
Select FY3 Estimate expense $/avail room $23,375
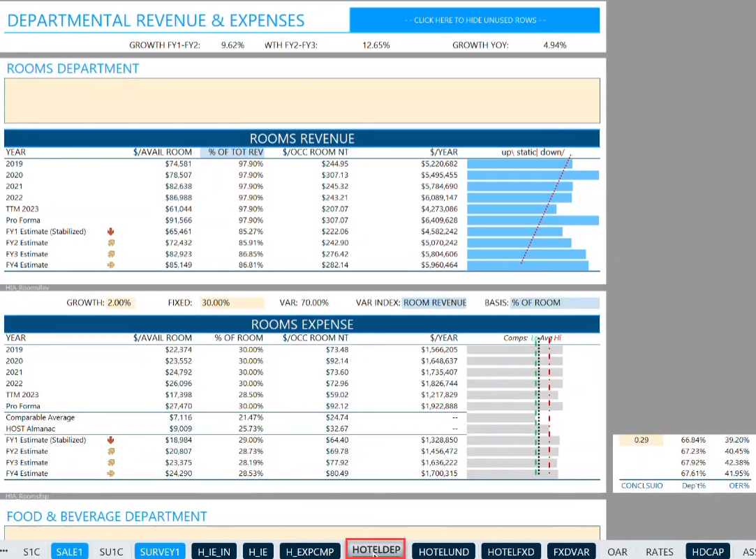click(x=179, y=463)
